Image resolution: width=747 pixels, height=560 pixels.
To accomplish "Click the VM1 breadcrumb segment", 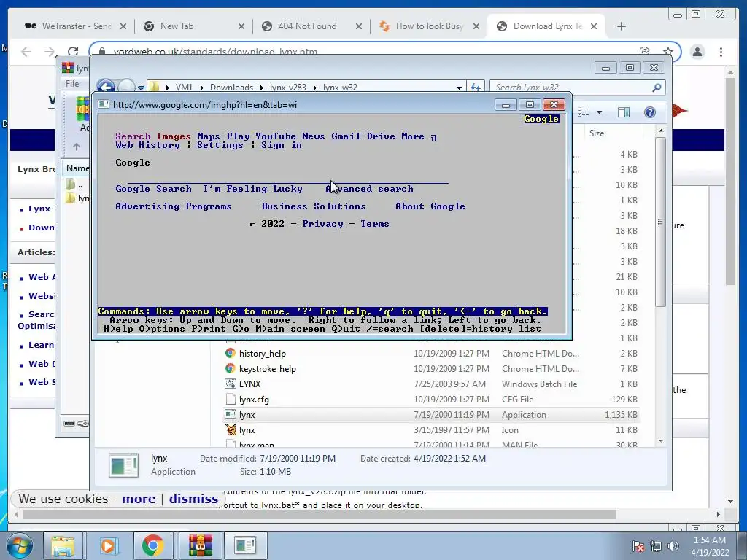I will pyautogui.click(x=184, y=87).
